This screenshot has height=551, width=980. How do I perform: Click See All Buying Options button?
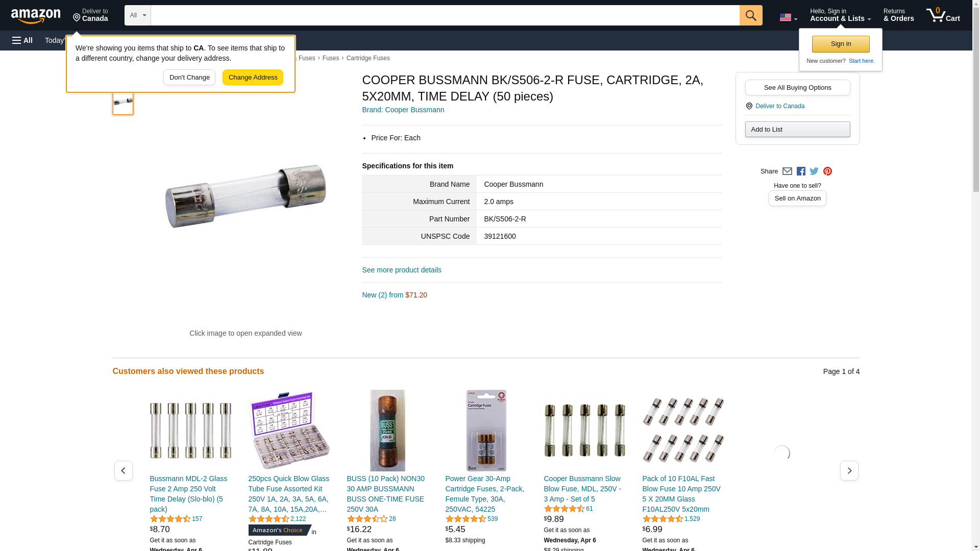[x=797, y=87]
